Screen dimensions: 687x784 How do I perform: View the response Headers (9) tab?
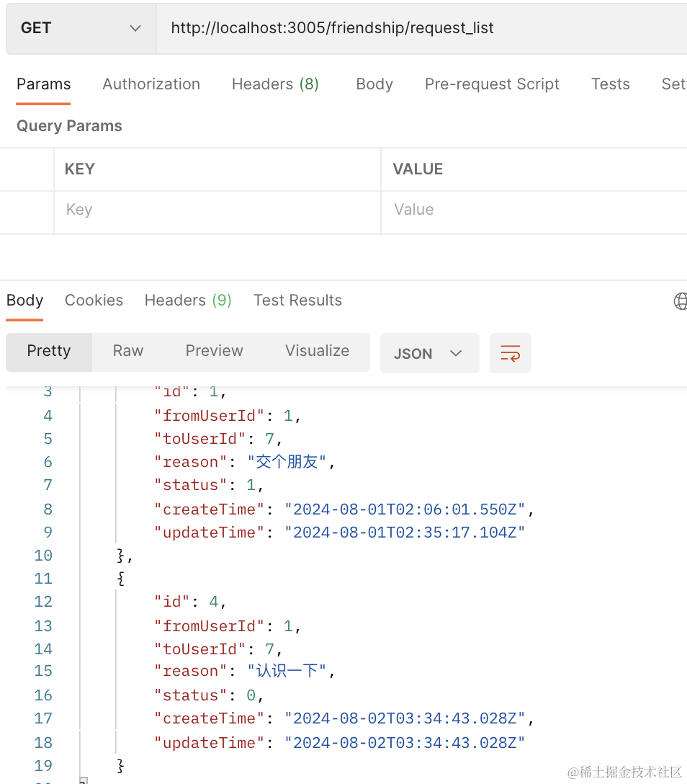click(188, 300)
